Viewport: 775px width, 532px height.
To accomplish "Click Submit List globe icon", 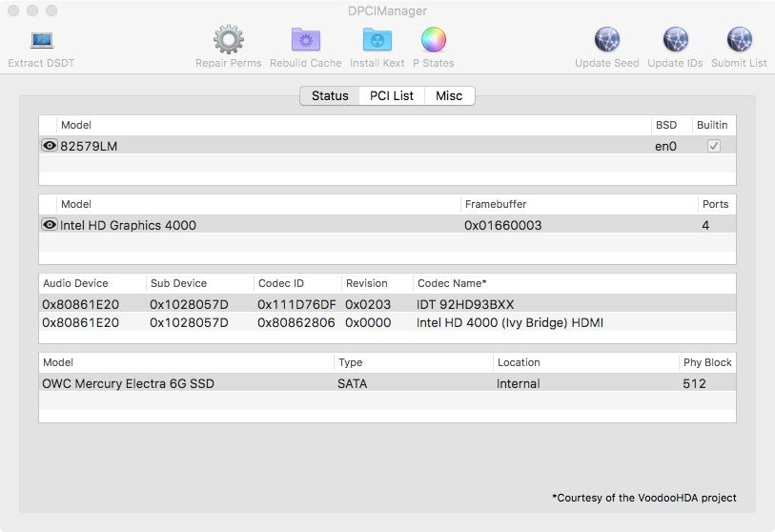I will [x=740, y=39].
